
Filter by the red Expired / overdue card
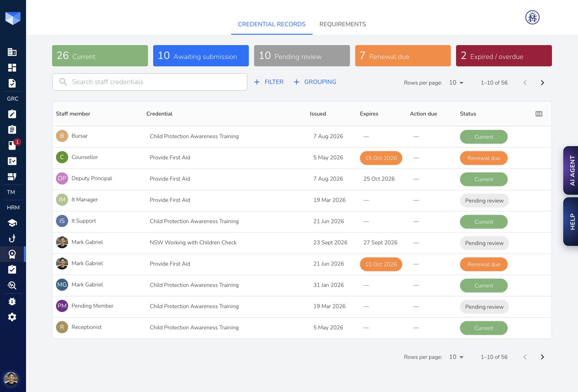pos(504,56)
